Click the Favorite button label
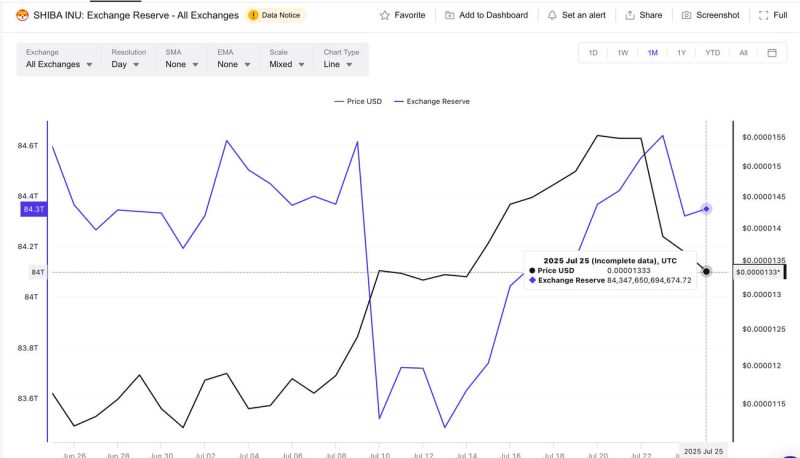 (410, 15)
